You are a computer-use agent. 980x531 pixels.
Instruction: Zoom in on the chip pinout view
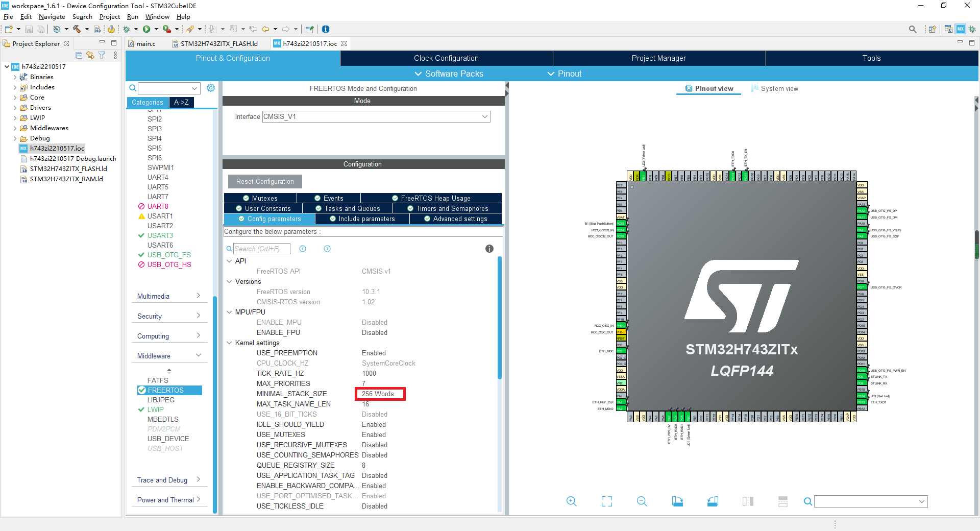tap(571, 501)
